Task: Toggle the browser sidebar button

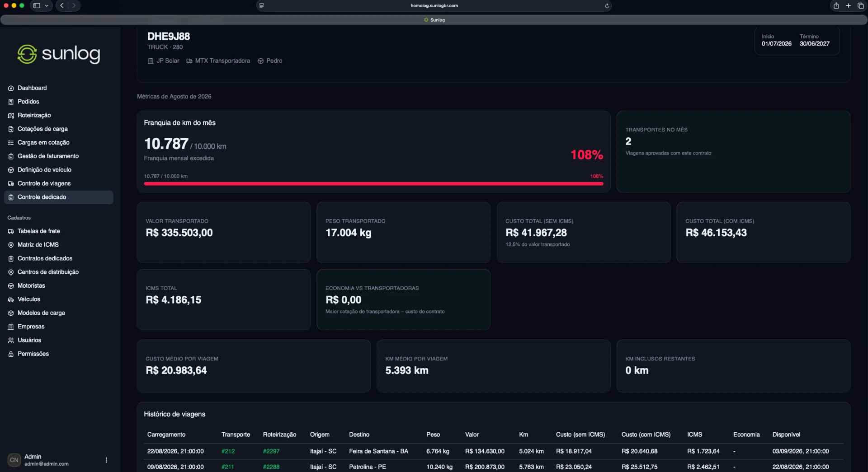Action: pos(37,6)
